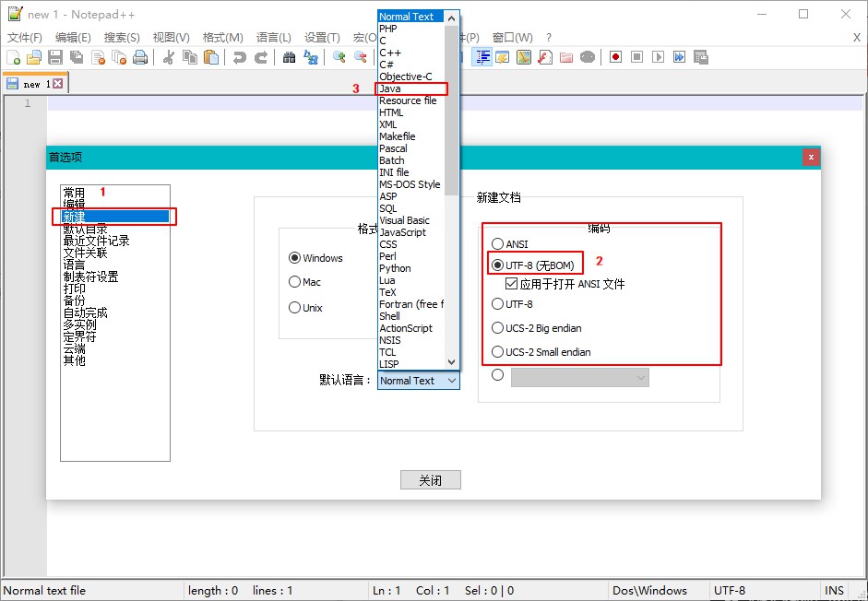Screen dimensions: 868x601
Task: Click the language list scroll up arrow
Action: [x=452, y=18]
